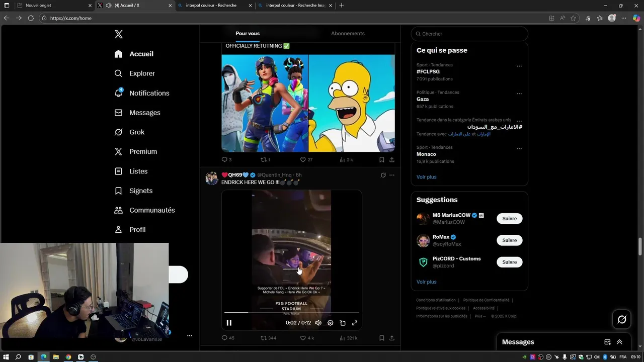
Task: Open Politique de Confidentialité link
Action: point(486,300)
